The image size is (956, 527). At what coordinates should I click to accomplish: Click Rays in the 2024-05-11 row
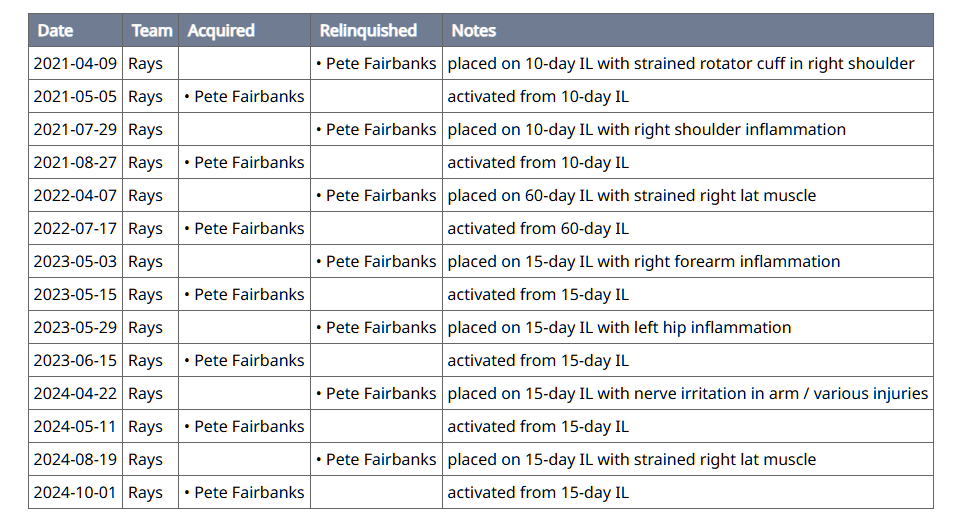146,427
